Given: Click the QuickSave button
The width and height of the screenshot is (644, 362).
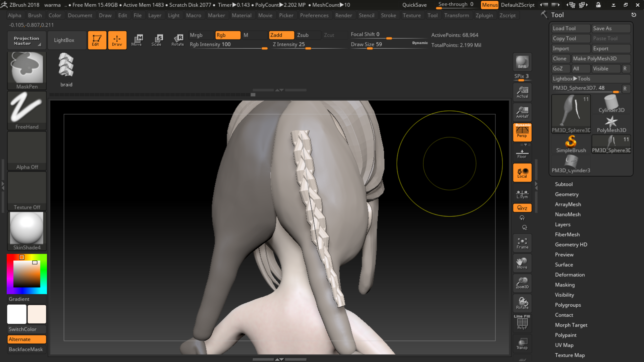Looking at the screenshot, I should (x=415, y=5).
